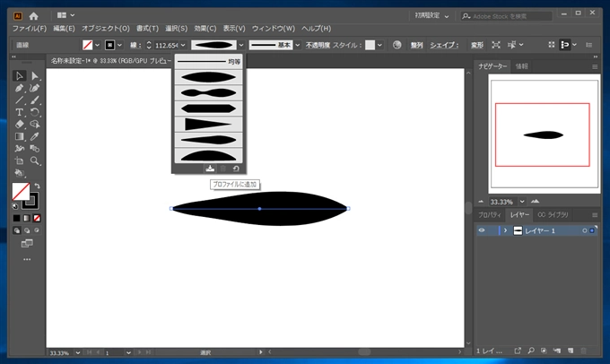Choose the 均等 uniform width profile
This screenshot has width=610, height=364.
208,62
